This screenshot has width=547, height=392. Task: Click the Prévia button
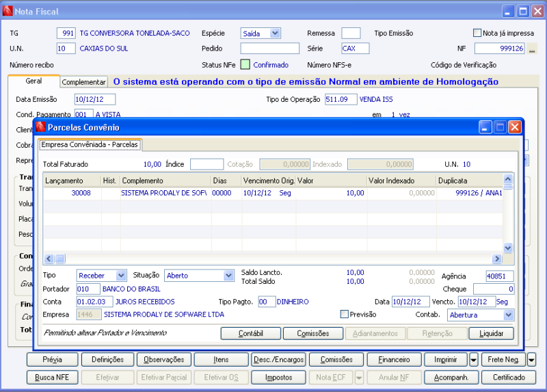pyautogui.click(x=53, y=359)
